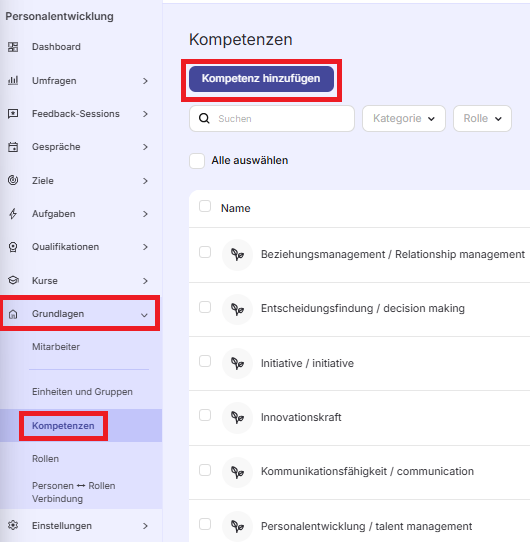Image resolution: width=530 pixels, height=542 pixels.
Task: Click the Name column header
Action: click(x=235, y=208)
